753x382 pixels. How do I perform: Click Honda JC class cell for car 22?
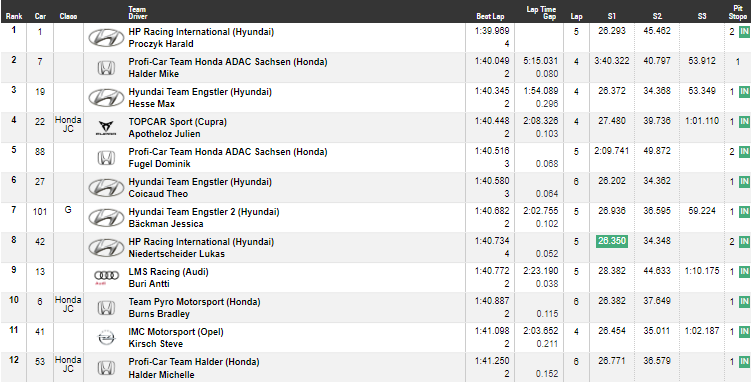[68, 124]
